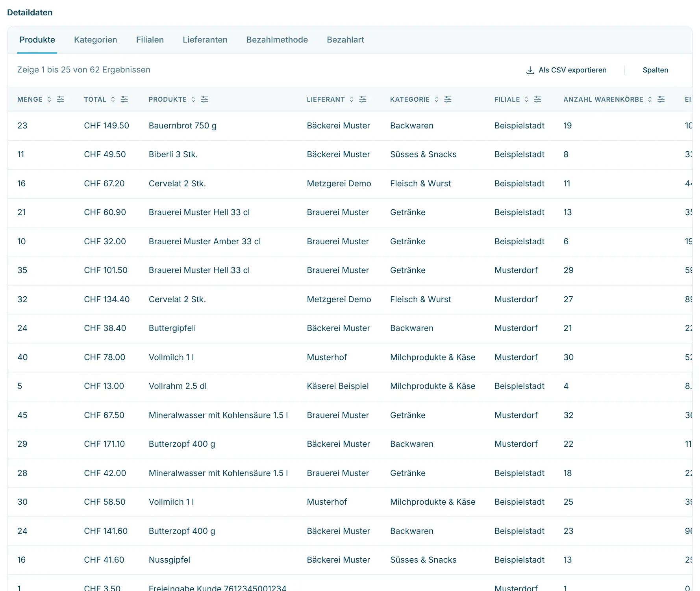
Task: Switch to the Filialen tab
Action: click(x=150, y=40)
